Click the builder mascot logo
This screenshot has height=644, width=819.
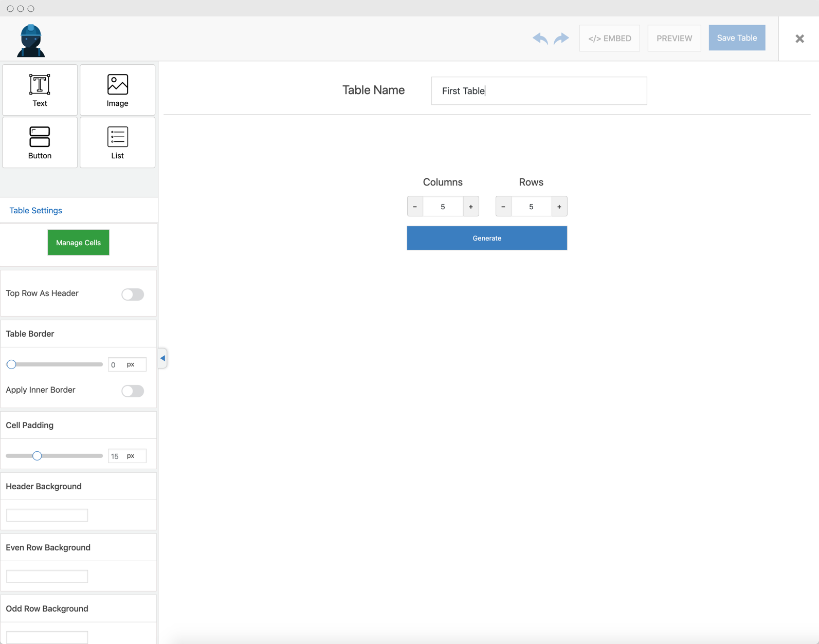(31, 40)
